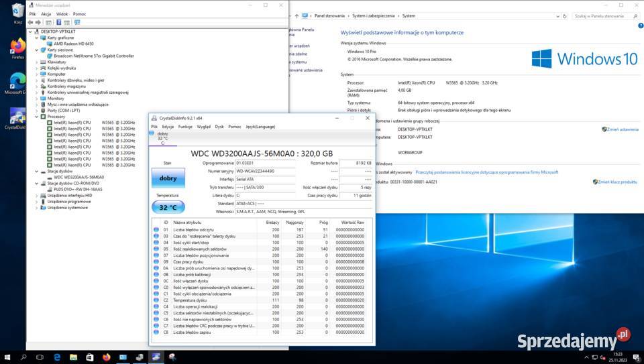Screen dimensions: 644x364
Task: Open Akcja menu in Device Manager
Action: point(46,14)
